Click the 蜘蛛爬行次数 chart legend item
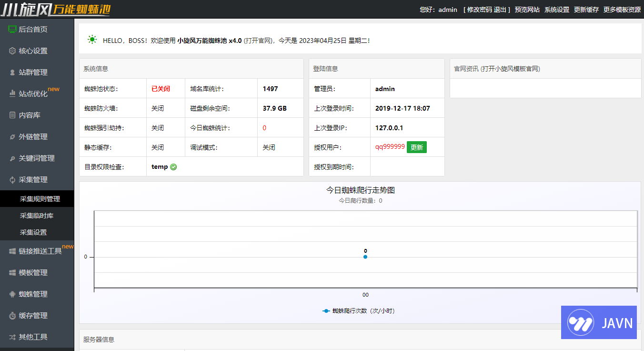This screenshot has width=644, height=351. click(359, 311)
